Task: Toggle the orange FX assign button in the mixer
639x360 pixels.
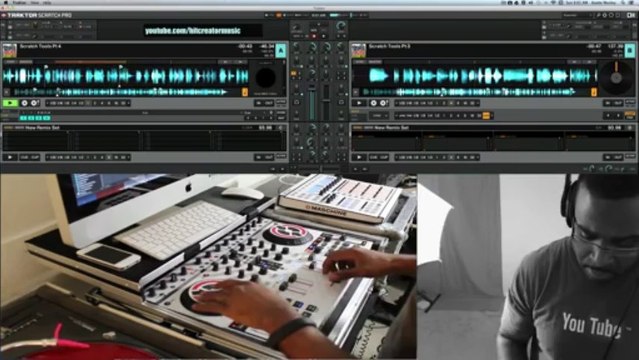Action: tap(293, 73)
